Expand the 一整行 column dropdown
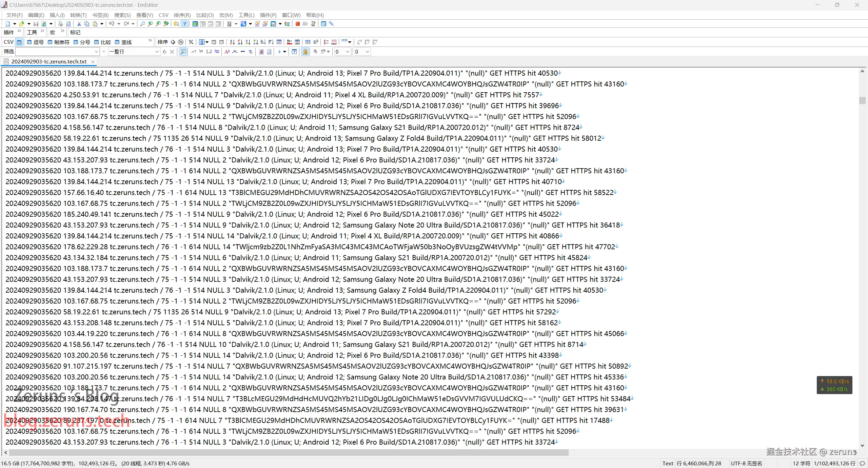The height and width of the screenshot is (468, 868). 157,52
